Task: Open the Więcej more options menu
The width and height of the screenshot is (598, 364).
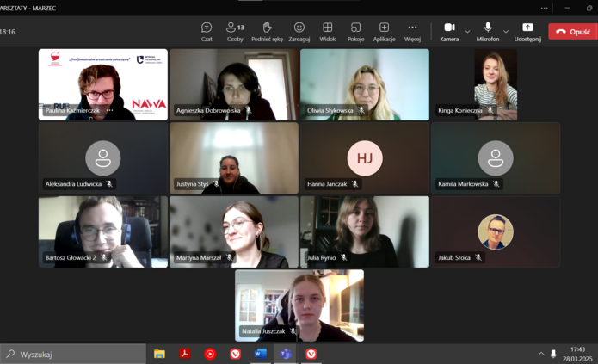Action: click(x=412, y=32)
